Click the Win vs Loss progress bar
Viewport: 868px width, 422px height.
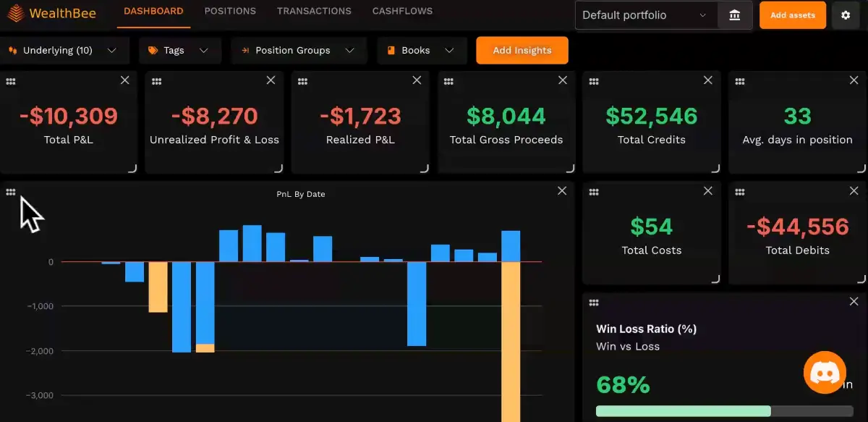pos(723,410)
